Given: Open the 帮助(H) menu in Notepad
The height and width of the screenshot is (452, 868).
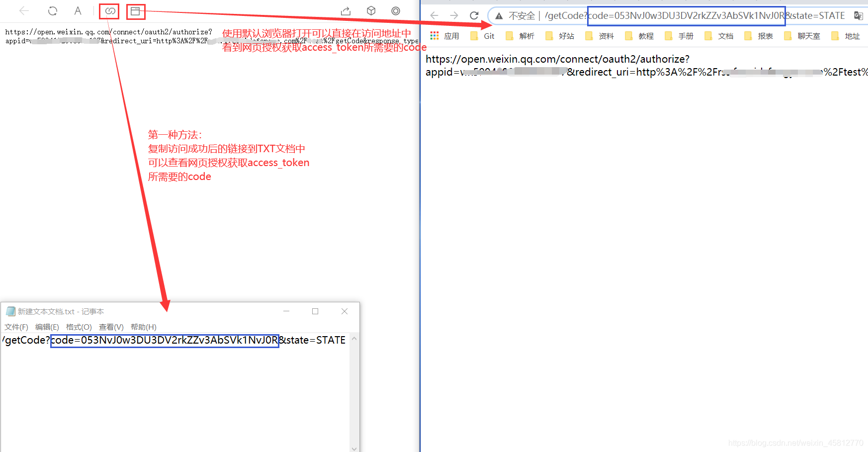Looking at the screenshot, I should (x=144, y=327).
